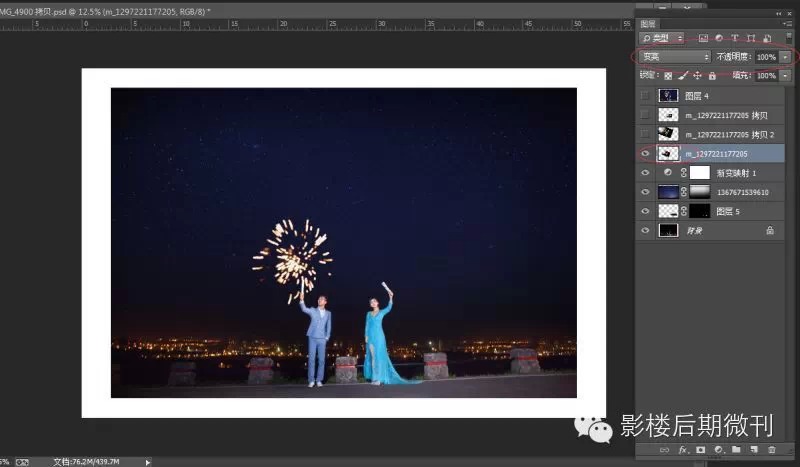The width and height of the screenshot is (800, 467).
Task: Open the Layers panel flyout menu
Action: pyautogui.click(x=787, y=23)
